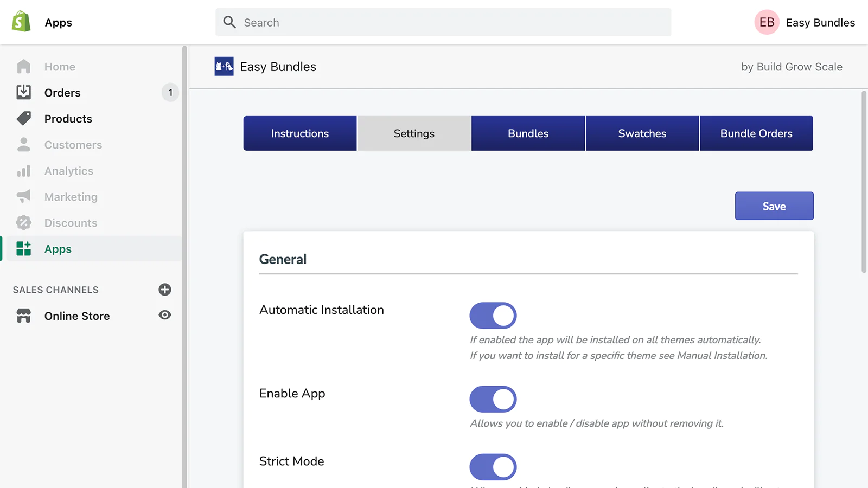Viewport: 868px width, 488px height.
Task: Save the current settings
Action: click(774, 206)
